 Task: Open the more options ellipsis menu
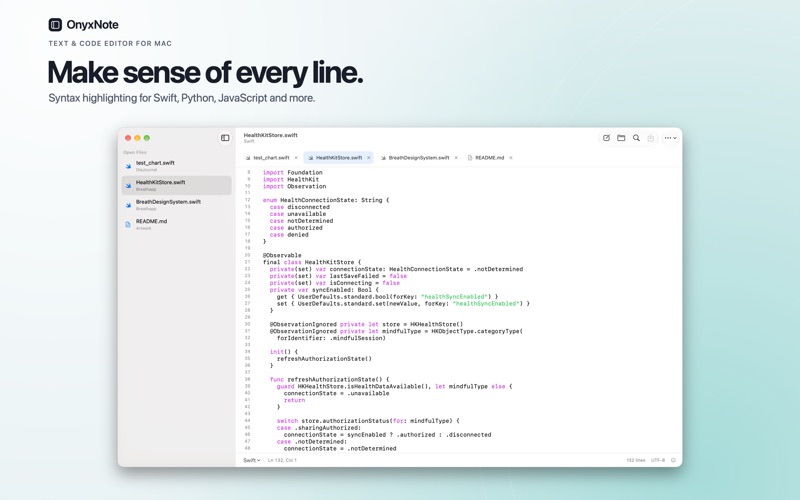tap(670, 138)
